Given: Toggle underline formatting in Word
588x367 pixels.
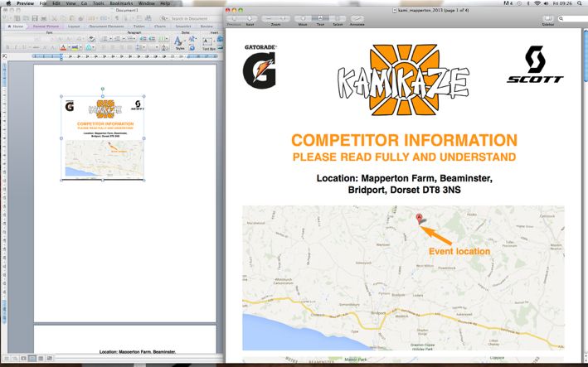Looking at the screenshot, I should 23,47.
